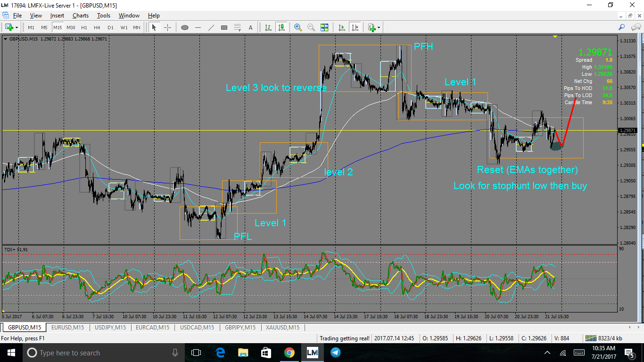This screenshot has height=362, width=644.
Task: Switch to the XAUUSD,M15 chart tab
Action: pyautogui.click(x=283, y=327)
